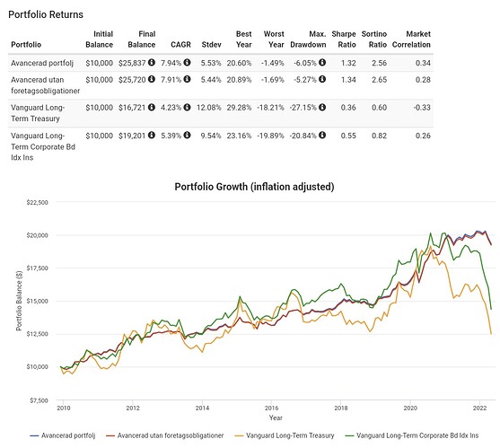Click the Sharpe Ratio column header
500x448 pixels.
point(344,40)
